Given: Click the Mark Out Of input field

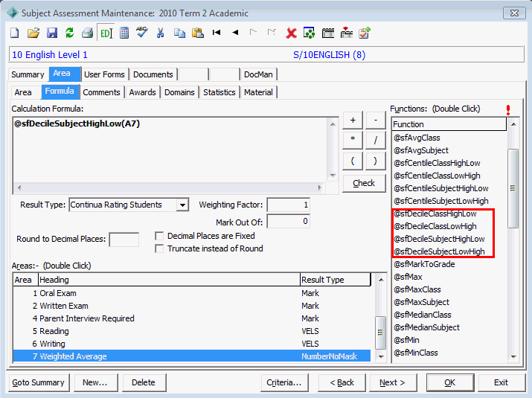Looking at the screenshot, I should [289, 222].
